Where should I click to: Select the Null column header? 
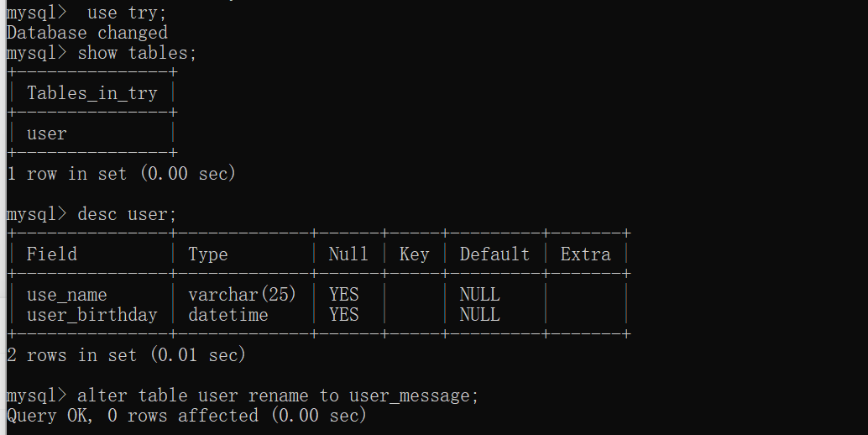tap(348, 254)
